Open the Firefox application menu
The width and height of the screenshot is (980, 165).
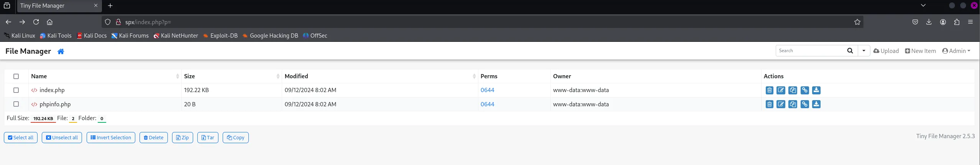coord(970,22)
